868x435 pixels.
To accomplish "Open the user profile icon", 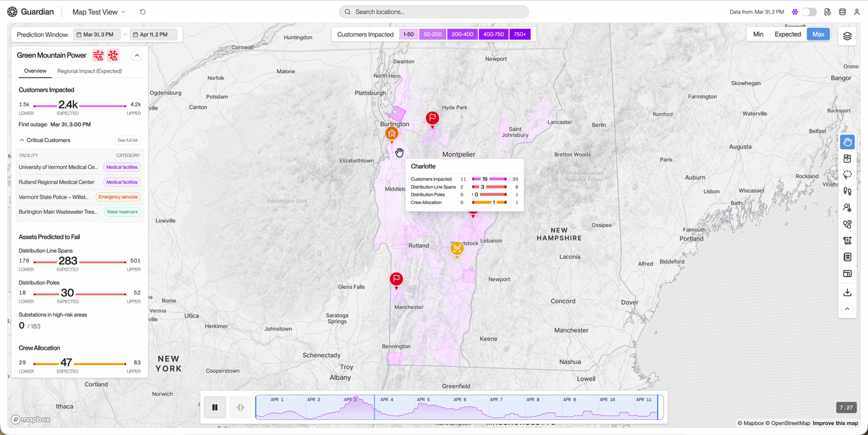I will coord(857,12).
